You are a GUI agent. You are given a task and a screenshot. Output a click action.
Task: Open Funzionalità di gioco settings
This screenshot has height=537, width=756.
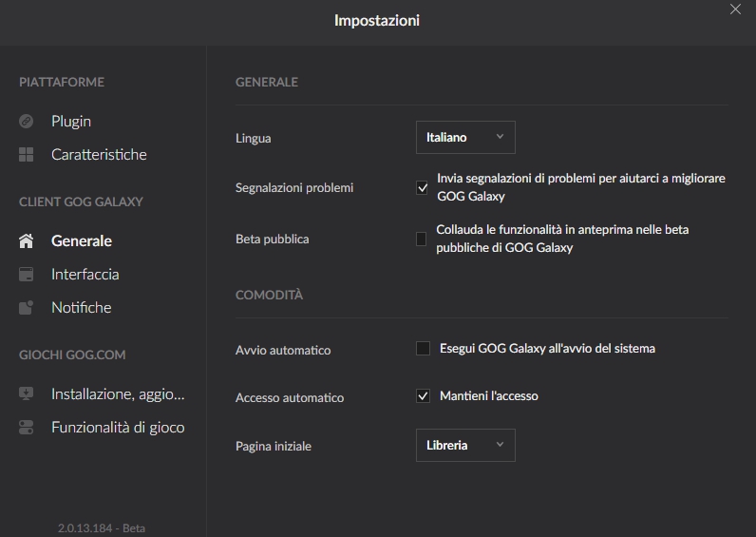tap(118, 427)
